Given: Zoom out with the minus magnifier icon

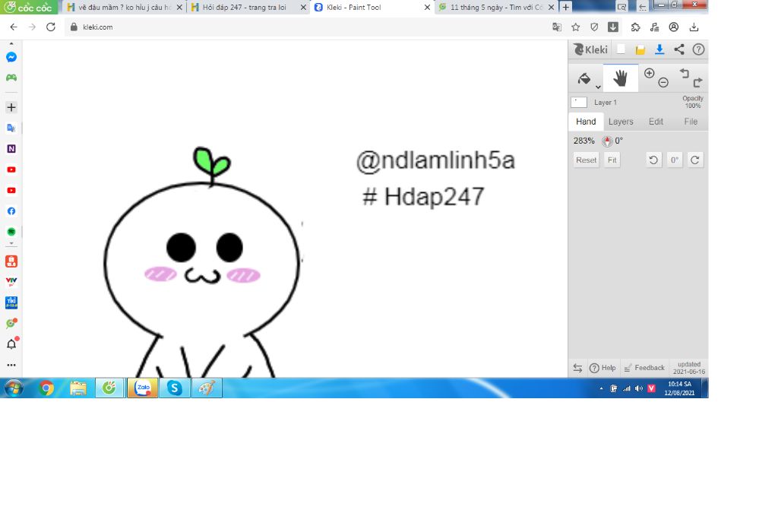Looking at the screenshot, I should [x=663, y=83].
